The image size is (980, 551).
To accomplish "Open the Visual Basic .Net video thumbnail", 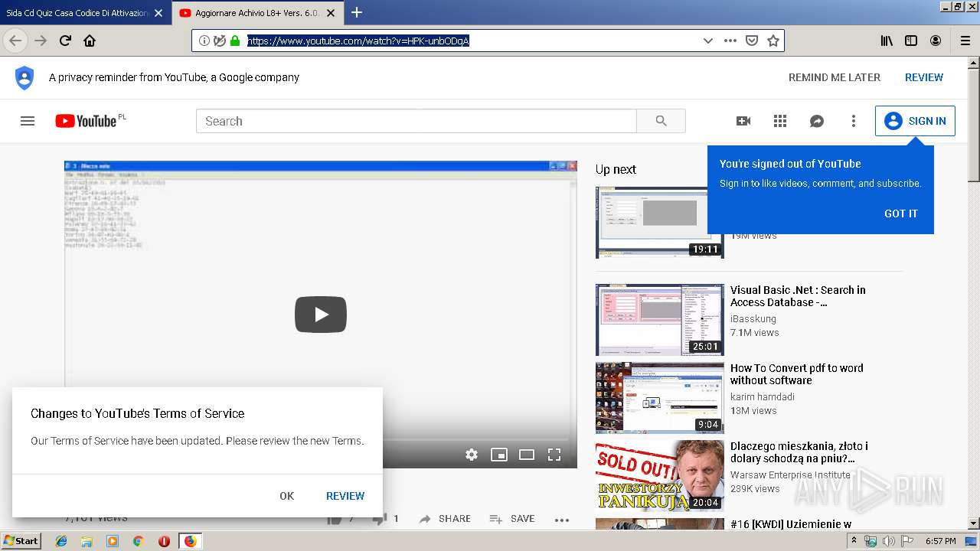I will tap(660, 320).
